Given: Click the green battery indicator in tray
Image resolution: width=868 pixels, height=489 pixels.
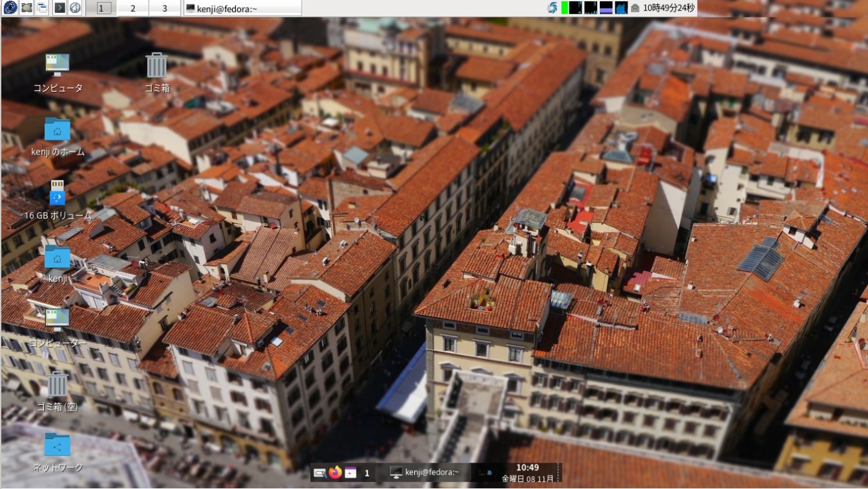Looking at the screenshot, I should tap(564, 8).
